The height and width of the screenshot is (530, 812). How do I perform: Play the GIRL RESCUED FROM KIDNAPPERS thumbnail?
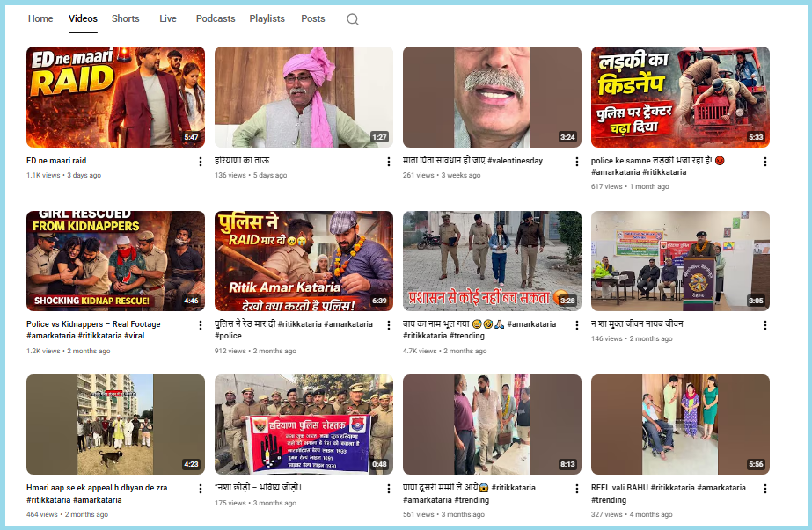pyautogui.click(x=115, y=260)
